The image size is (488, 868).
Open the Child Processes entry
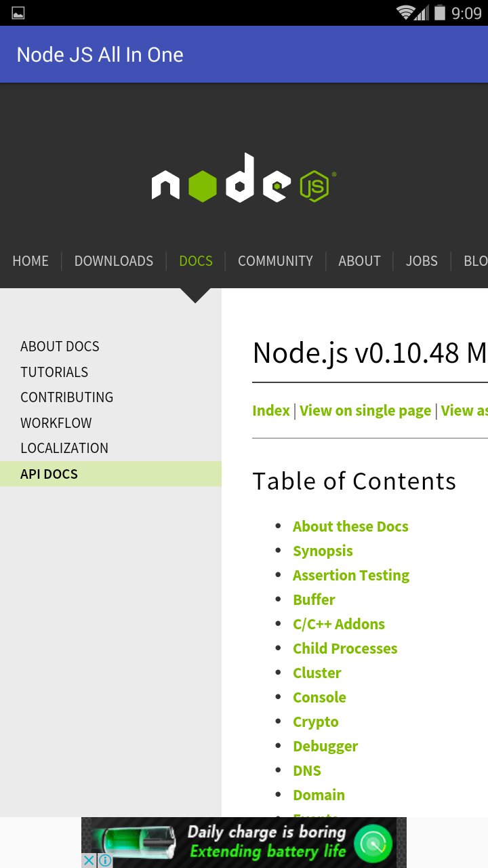(x=345, y=648)
